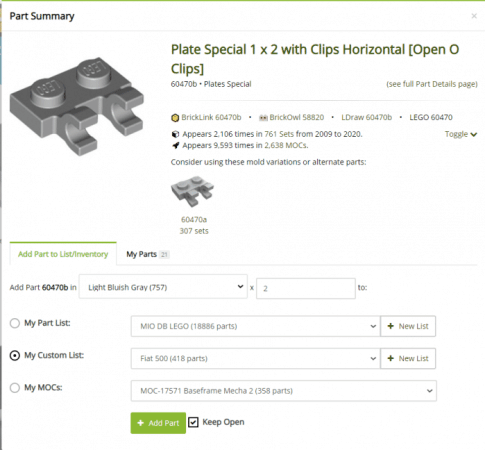Select the My Part List radio button

point(15,323)
